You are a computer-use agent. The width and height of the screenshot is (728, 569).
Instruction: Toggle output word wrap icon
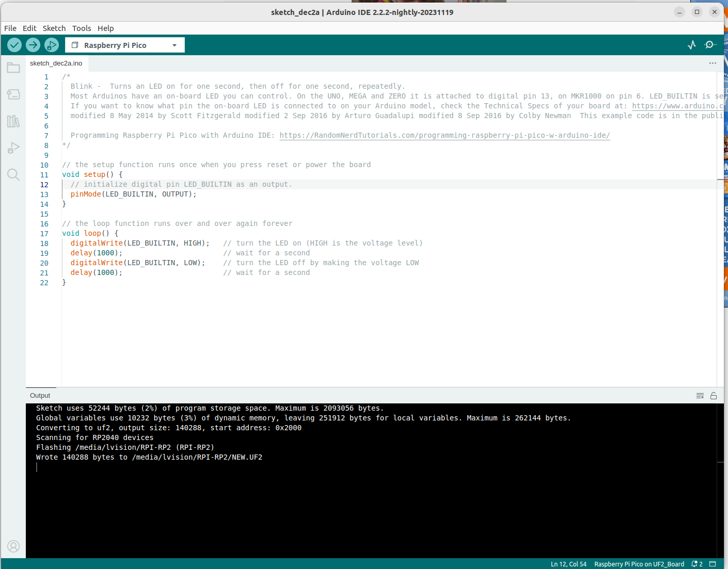pos(700,396)
